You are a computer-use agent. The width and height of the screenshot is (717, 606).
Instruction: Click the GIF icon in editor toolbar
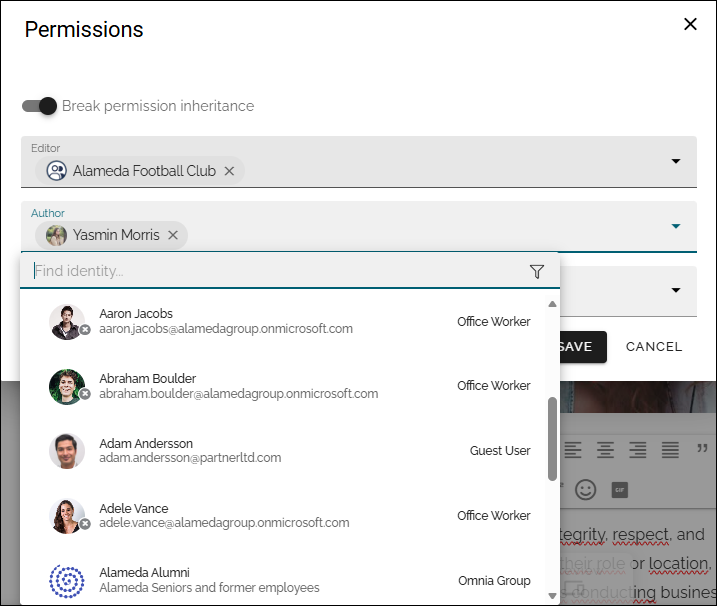tap(620, 490)
